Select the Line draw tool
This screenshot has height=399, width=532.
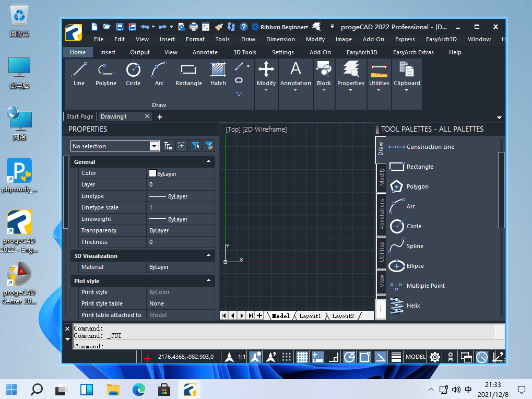(79, 74)
